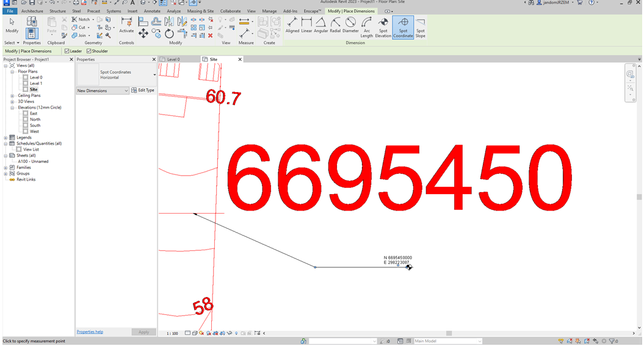This screenshot has height=346, width=644.
Task: Select the Diameter dimension tool
Action: tap(350, 26)
